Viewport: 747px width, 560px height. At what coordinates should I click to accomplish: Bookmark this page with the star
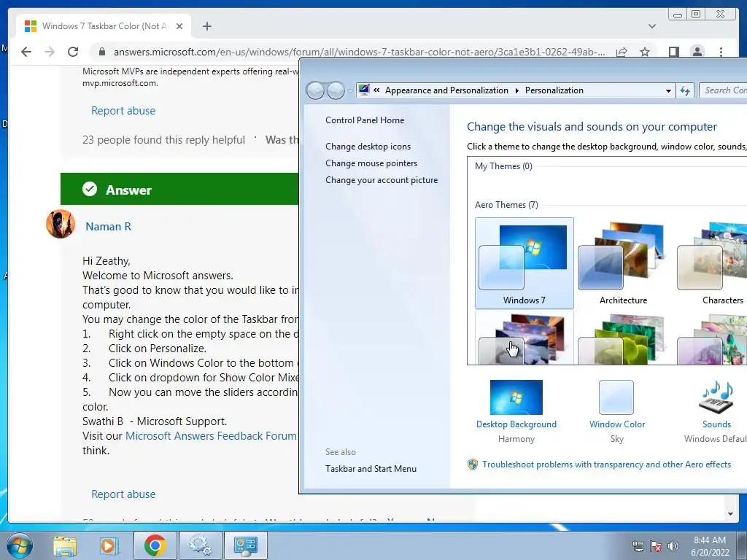click(x=645, y=52)
